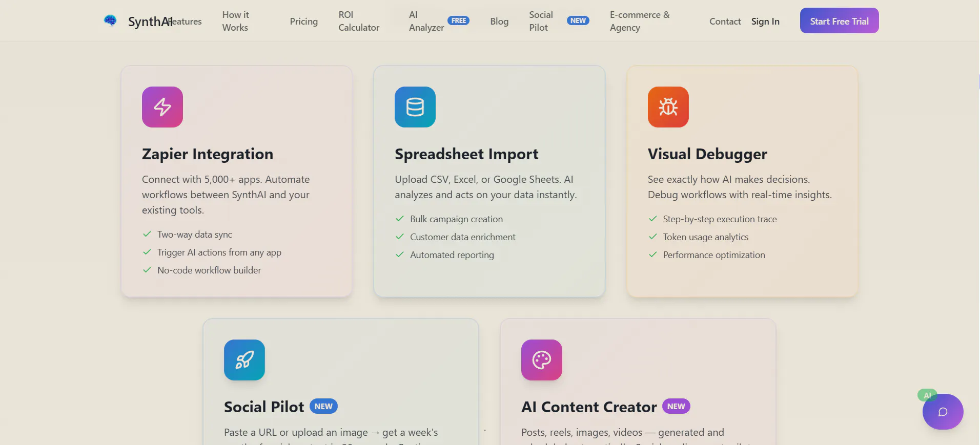Click the checkmark beside Performance optimization

pos(653,255)
